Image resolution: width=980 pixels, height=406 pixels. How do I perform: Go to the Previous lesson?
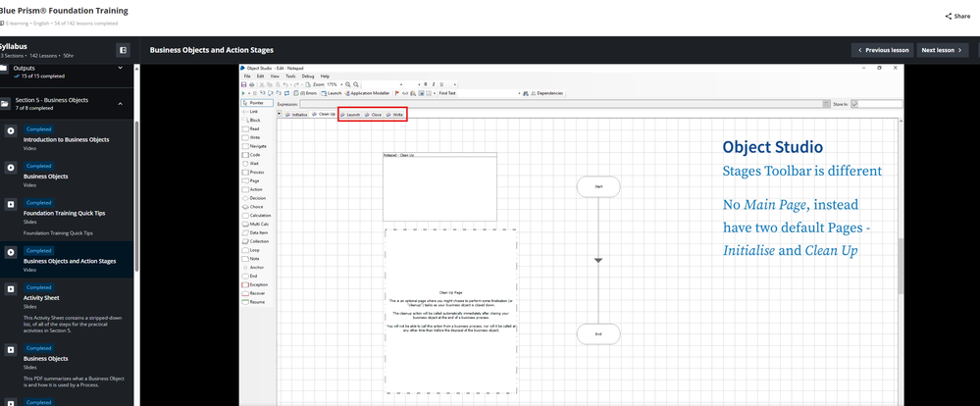[883, 50]
